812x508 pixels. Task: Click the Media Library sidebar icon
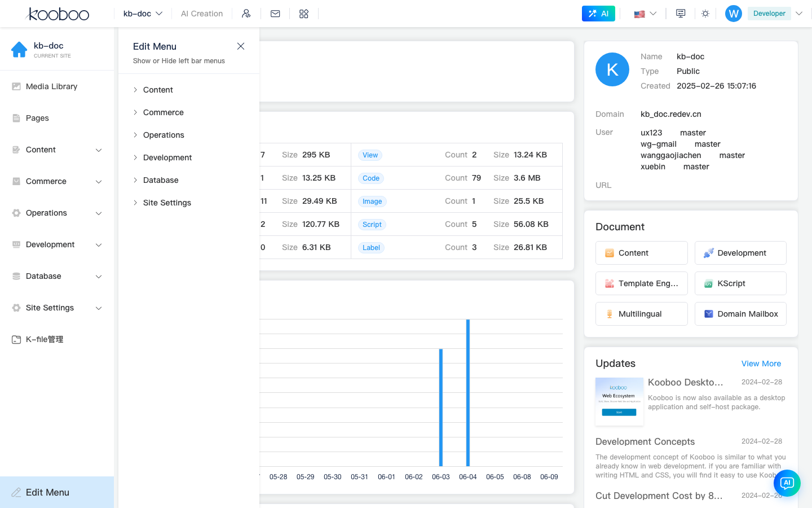[16, 86]
